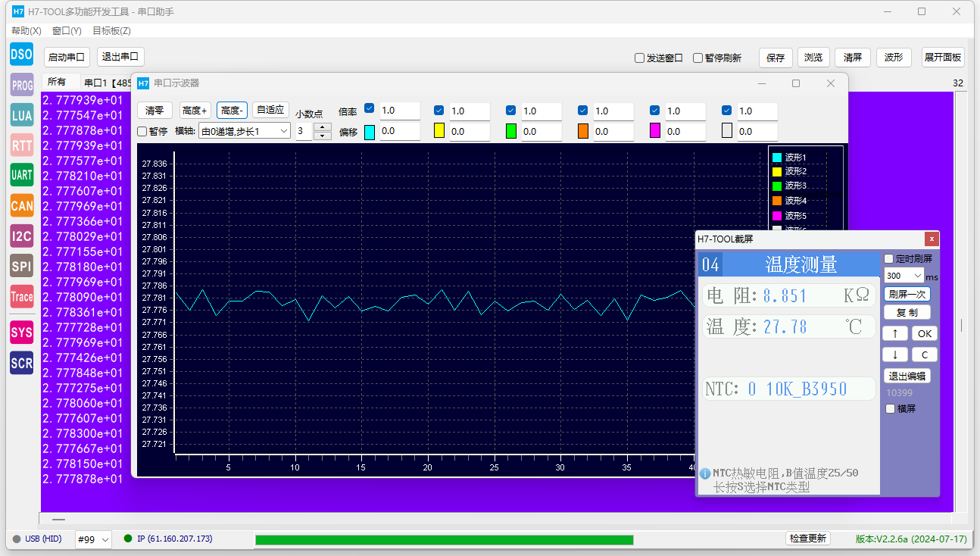980x556 pixels.
Task: Select the PROG programmer sidebar icon
Action: tap(22, 85)
